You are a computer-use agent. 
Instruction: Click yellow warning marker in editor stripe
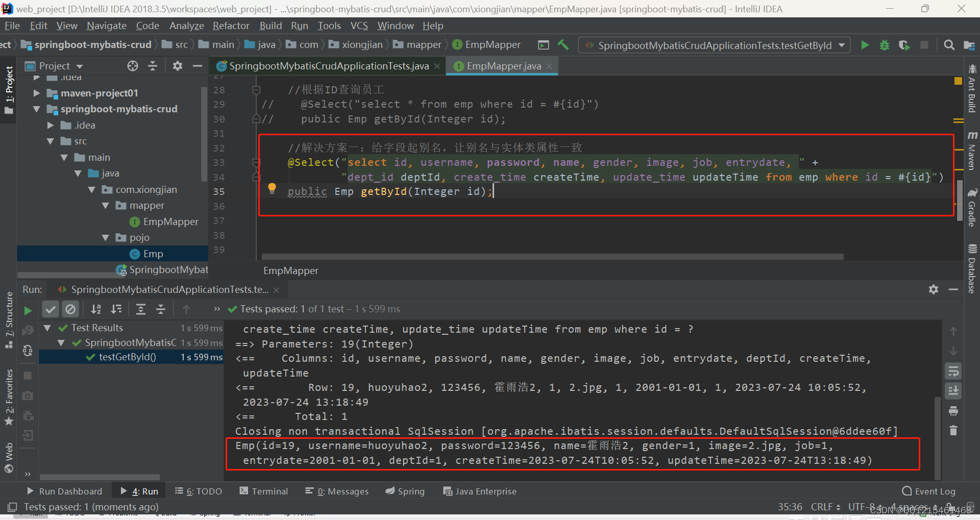point(958,81)
